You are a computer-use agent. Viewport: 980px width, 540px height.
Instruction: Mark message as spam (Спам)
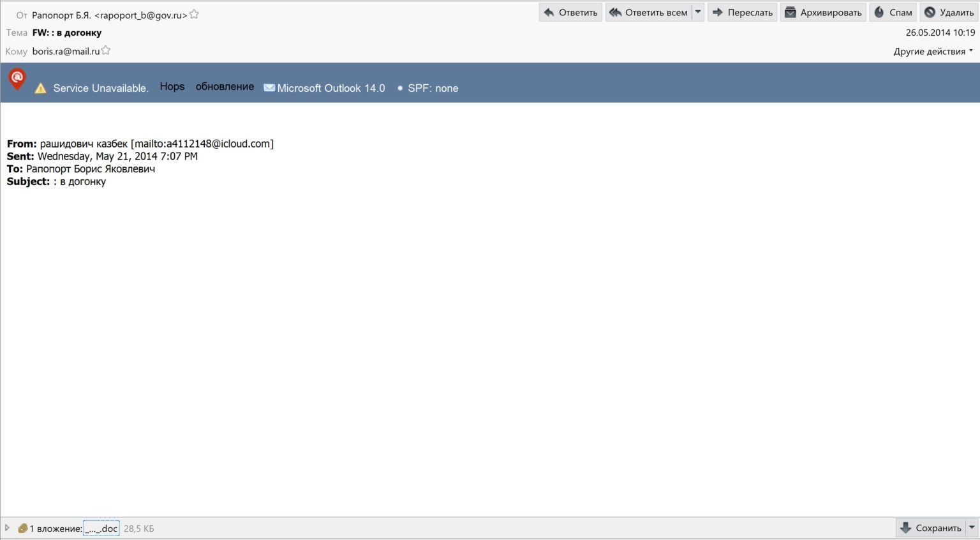[893, 13]
